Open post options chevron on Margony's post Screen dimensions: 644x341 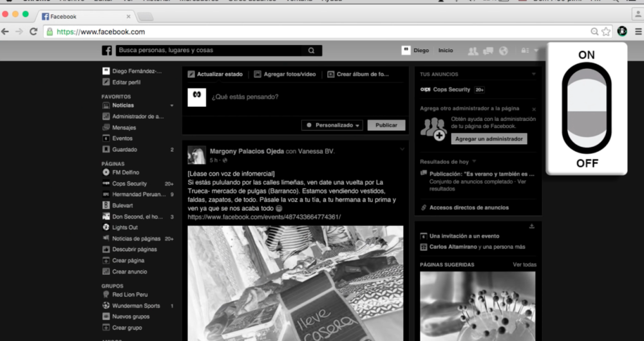(x=402, y=149)
